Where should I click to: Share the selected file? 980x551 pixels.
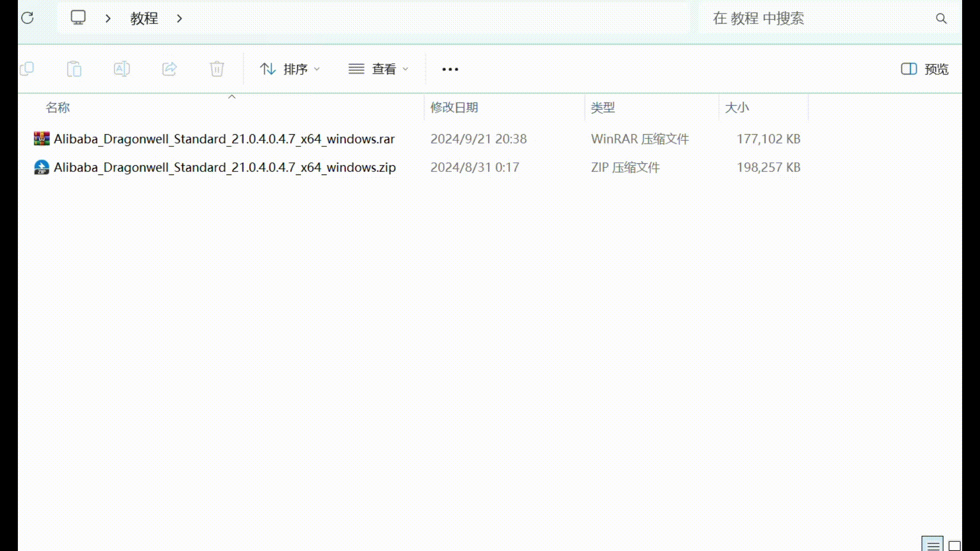[169, 69]
